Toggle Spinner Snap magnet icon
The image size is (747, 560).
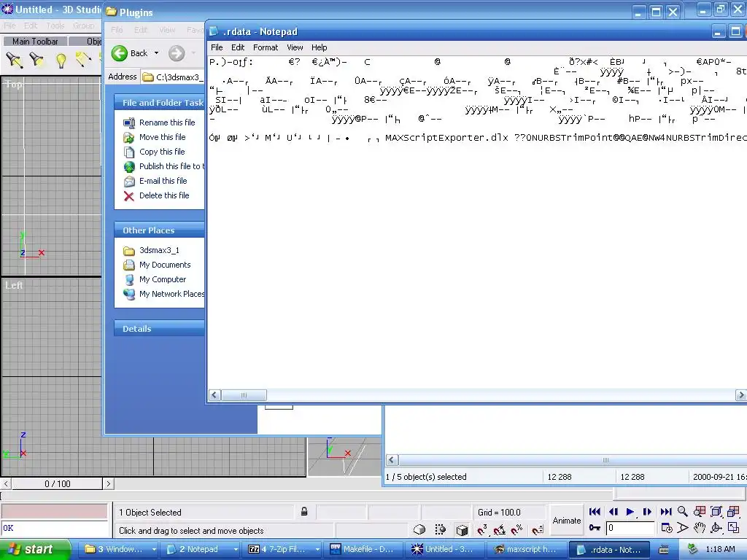click(x=538, y=529)
